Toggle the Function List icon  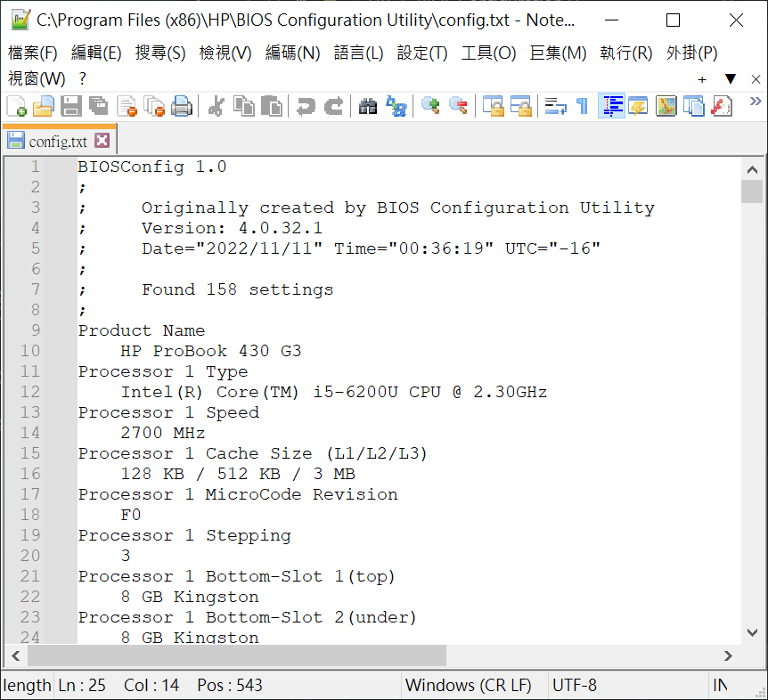pyautogui.click(x=722, y=106)
